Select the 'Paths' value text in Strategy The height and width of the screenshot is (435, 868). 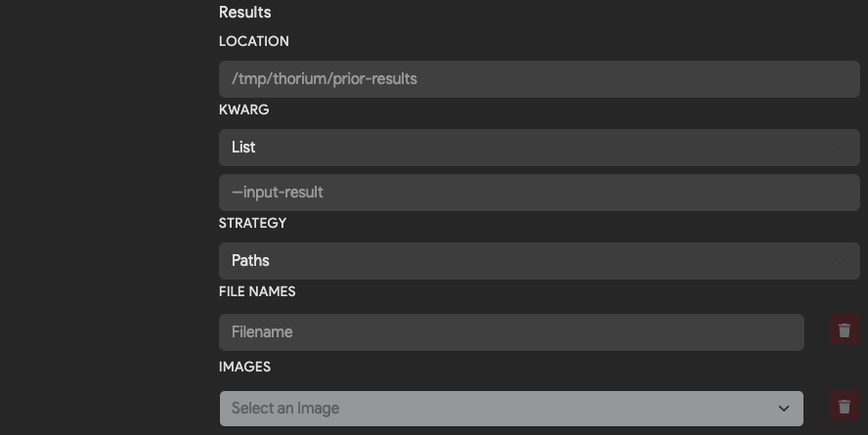click(x=250, y=261)
